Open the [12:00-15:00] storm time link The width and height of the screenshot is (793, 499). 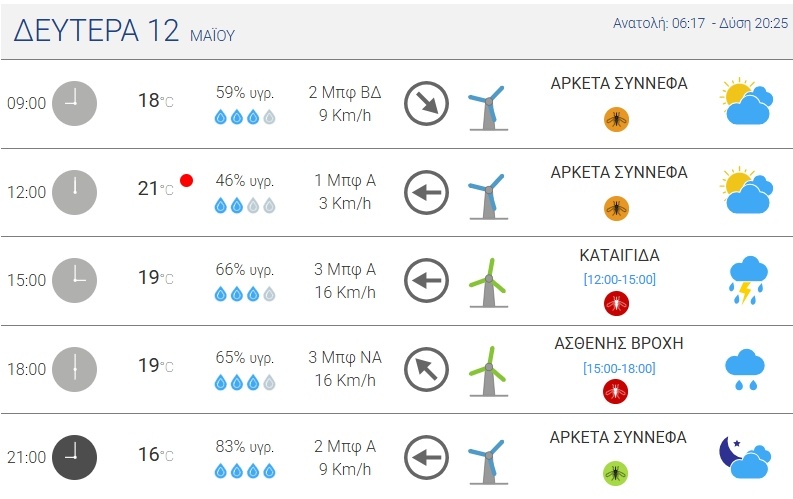(619, 279)
